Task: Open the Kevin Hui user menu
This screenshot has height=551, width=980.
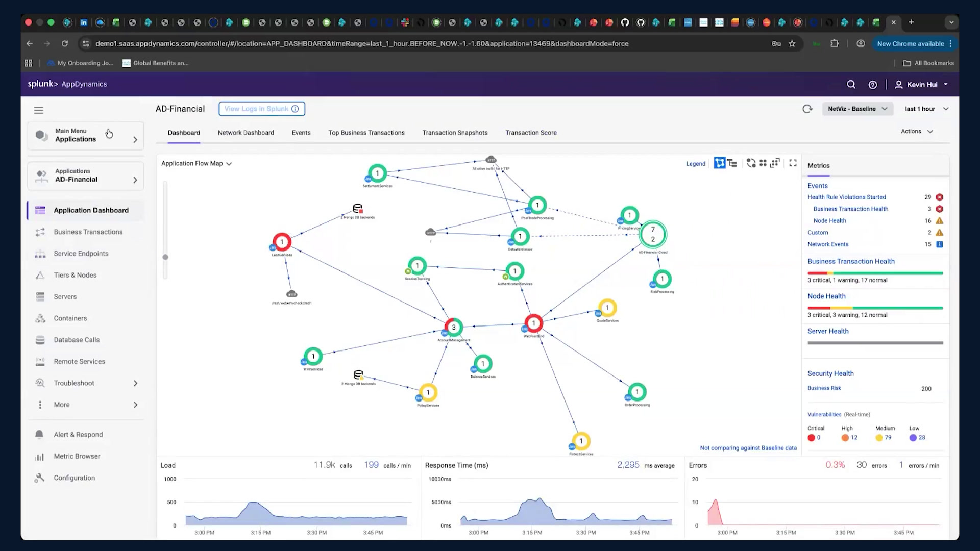Action: tap(921, 85)
